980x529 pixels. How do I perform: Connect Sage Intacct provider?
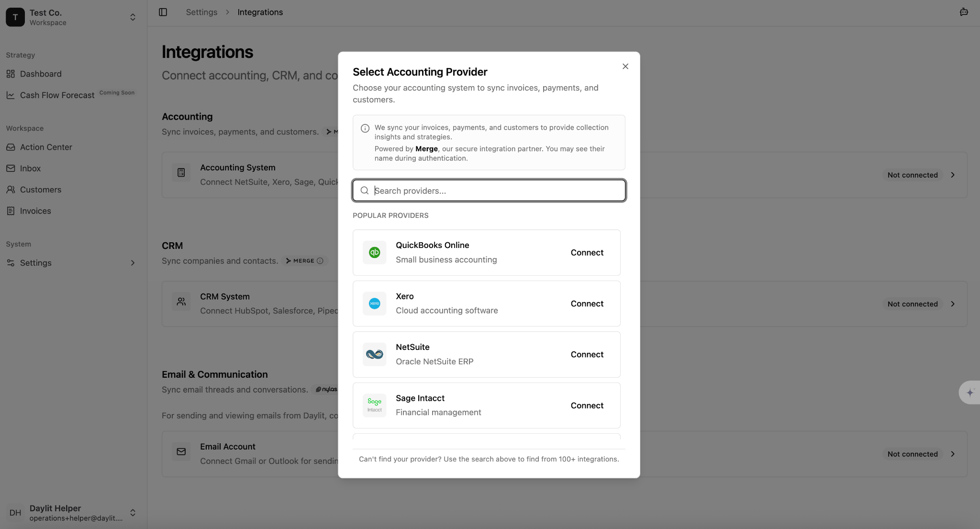pyautogui.click(x=587, y=405)
